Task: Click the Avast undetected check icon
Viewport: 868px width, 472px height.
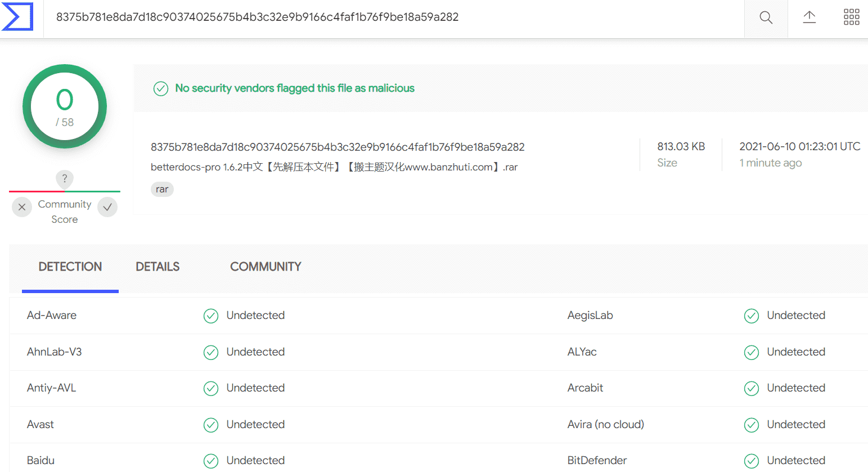Action: click(x=211, y=425)
